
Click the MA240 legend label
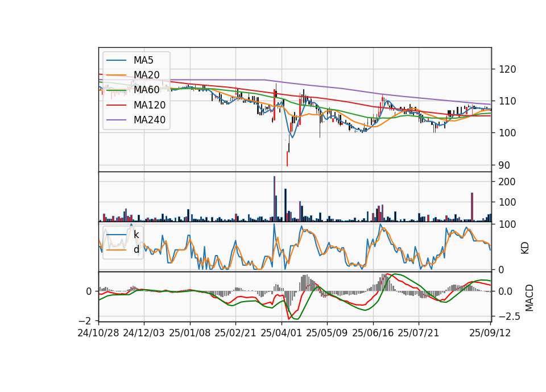click(x=150, y=120)
